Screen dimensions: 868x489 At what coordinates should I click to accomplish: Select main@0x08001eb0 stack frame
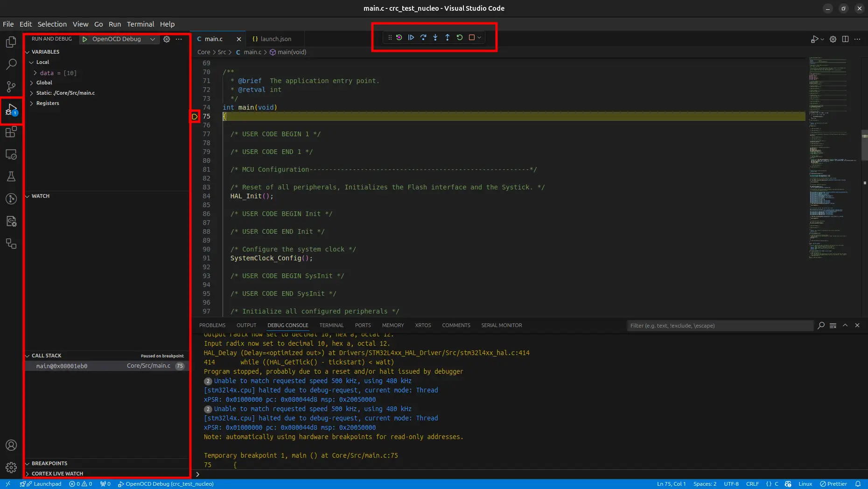pos(107,366)
